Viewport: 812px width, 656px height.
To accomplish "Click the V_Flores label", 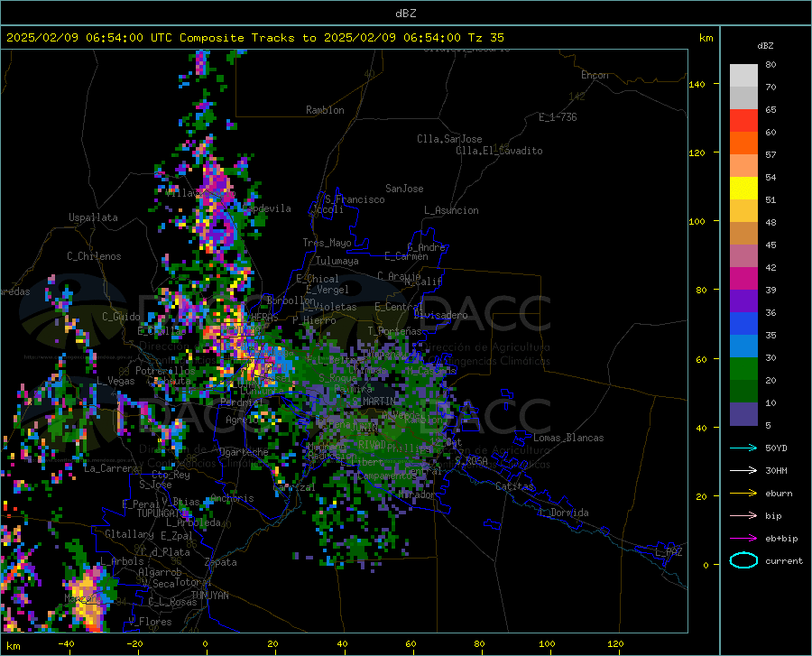I will 150,622.
